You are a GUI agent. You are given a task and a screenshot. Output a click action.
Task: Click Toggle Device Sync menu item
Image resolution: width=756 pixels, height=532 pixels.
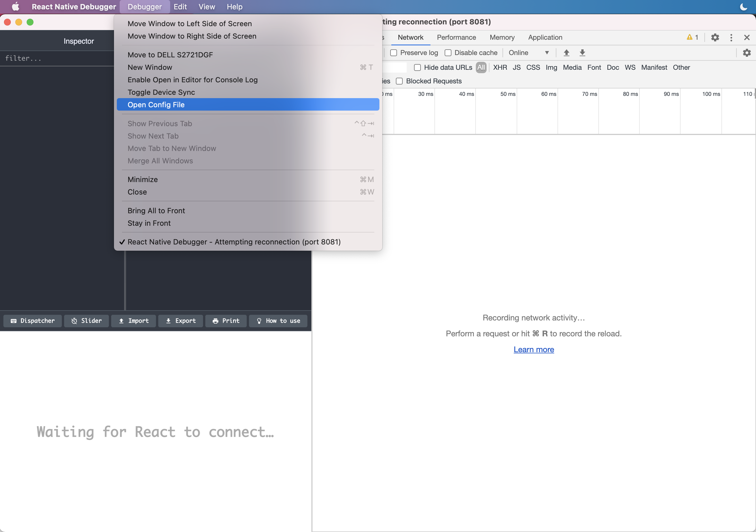pyautogui.click(x=248, y=92)
